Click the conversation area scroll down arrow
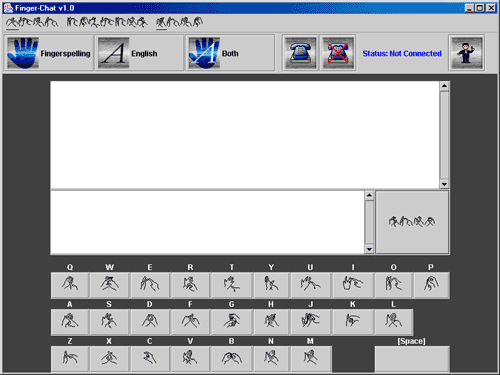The height and width of the screenshot is (375, 500). coord(444,184)
